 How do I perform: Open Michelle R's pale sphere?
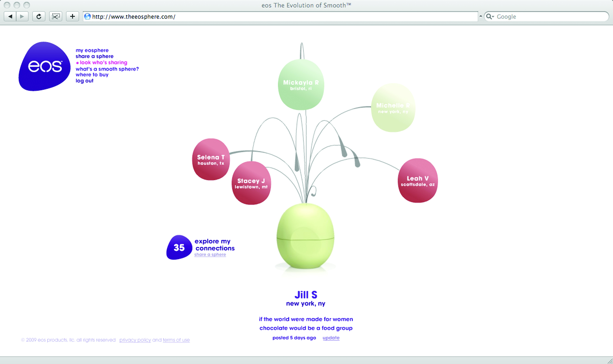coord(393,108)
